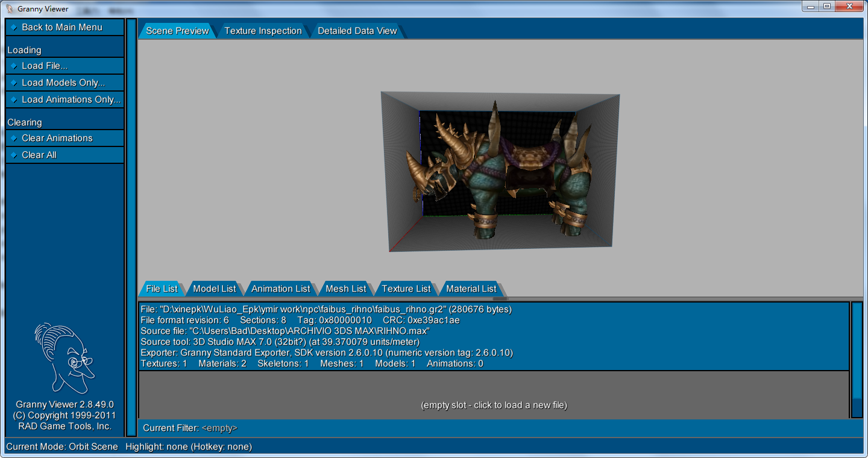The width and height of the screenshot is (868, 458).
Task: Open the Load File... option
Action: [64, 66]
